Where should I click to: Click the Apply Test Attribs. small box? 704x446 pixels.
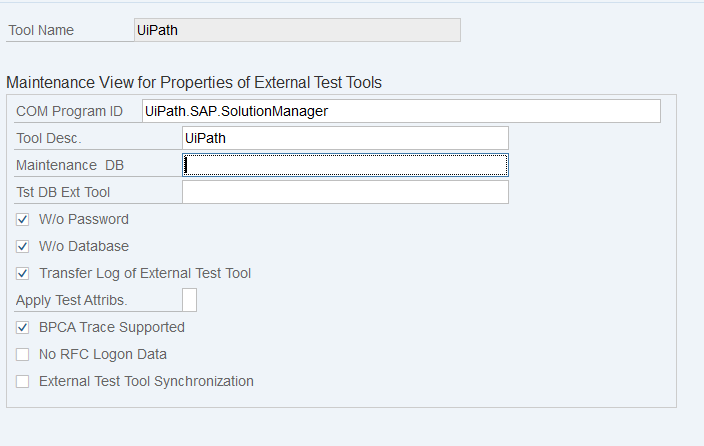point(189,300)
